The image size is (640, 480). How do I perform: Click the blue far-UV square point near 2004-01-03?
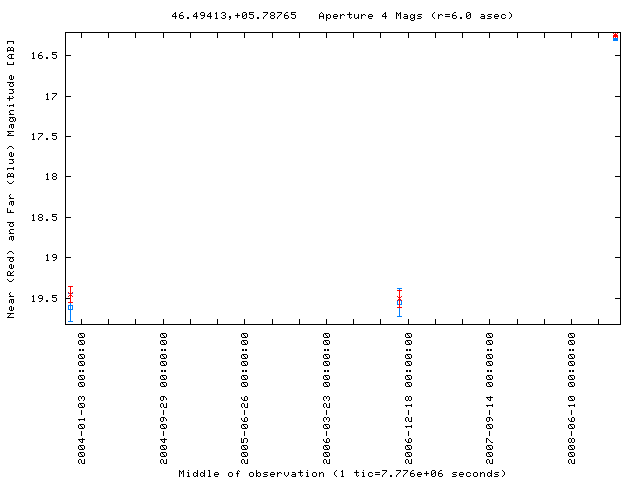71,307
